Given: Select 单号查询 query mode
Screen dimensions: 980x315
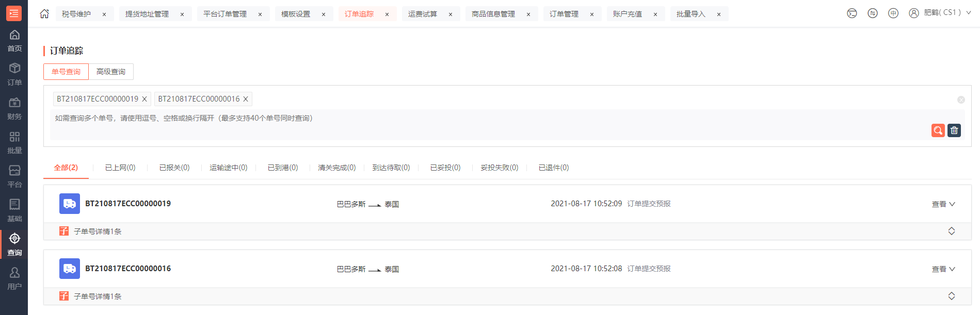Looking at the screenshot, I should (x=66, y=72).
